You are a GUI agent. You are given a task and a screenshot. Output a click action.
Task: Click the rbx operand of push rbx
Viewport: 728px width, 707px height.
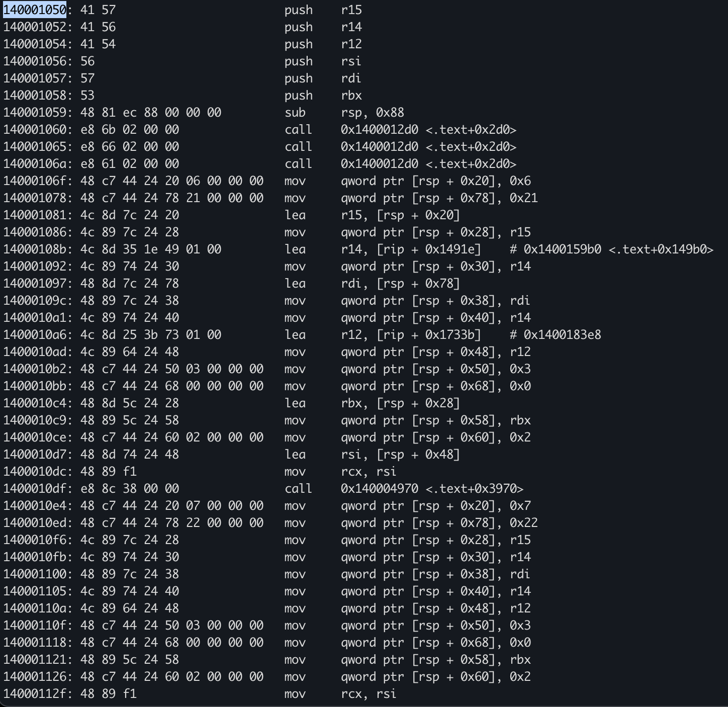tap(351, 96)
